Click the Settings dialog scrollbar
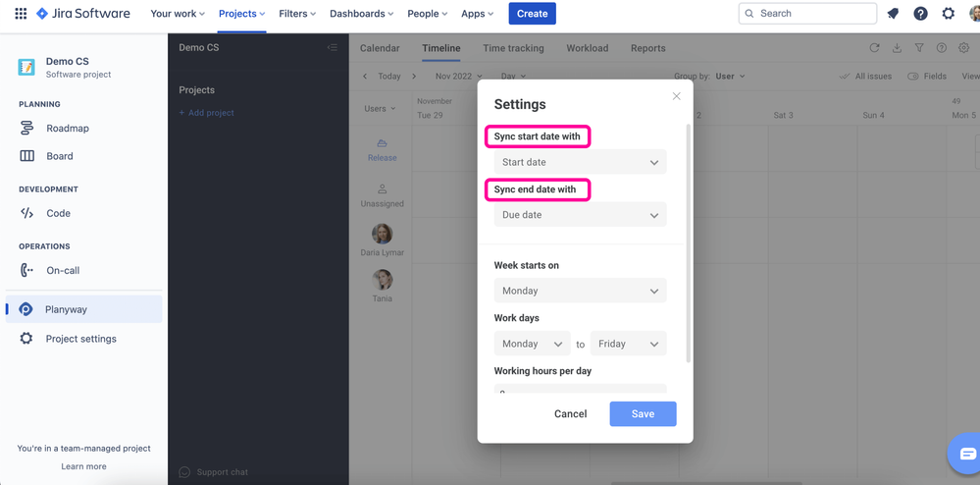 coord(688,242)
